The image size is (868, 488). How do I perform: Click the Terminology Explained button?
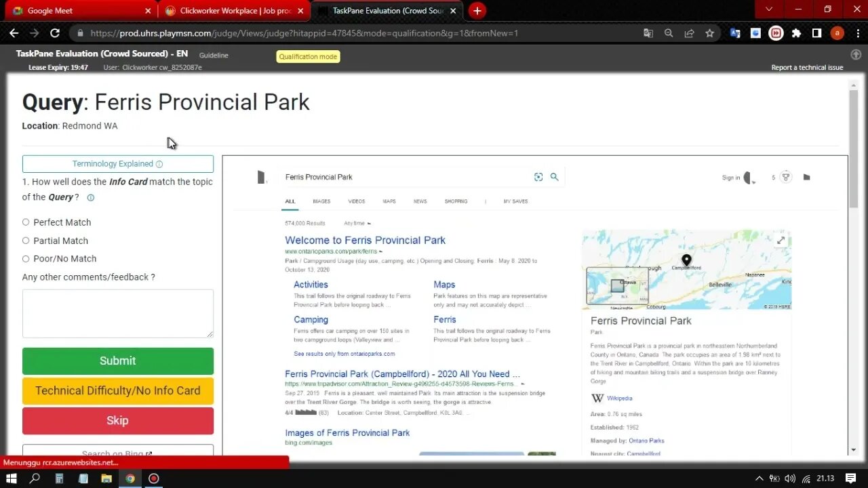pyautogui.click(x=118, y=164)
